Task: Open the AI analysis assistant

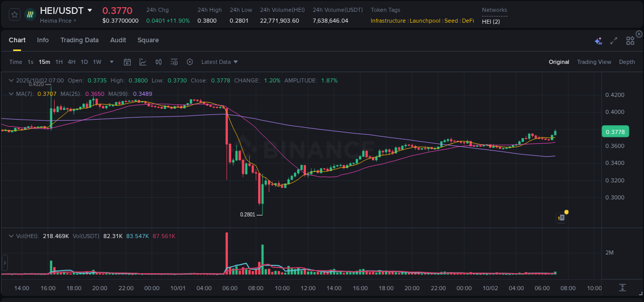Action: [598, 40]
